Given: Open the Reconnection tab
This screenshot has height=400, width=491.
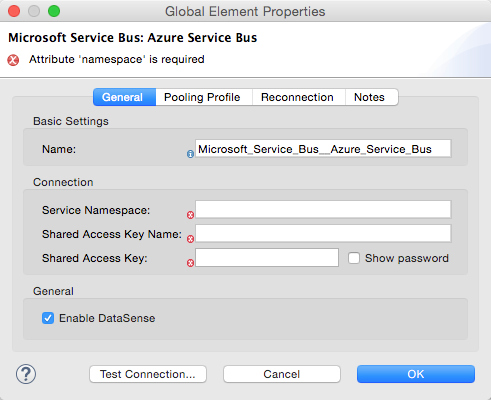Looking at the screenshot, I should tap(298, 97).
